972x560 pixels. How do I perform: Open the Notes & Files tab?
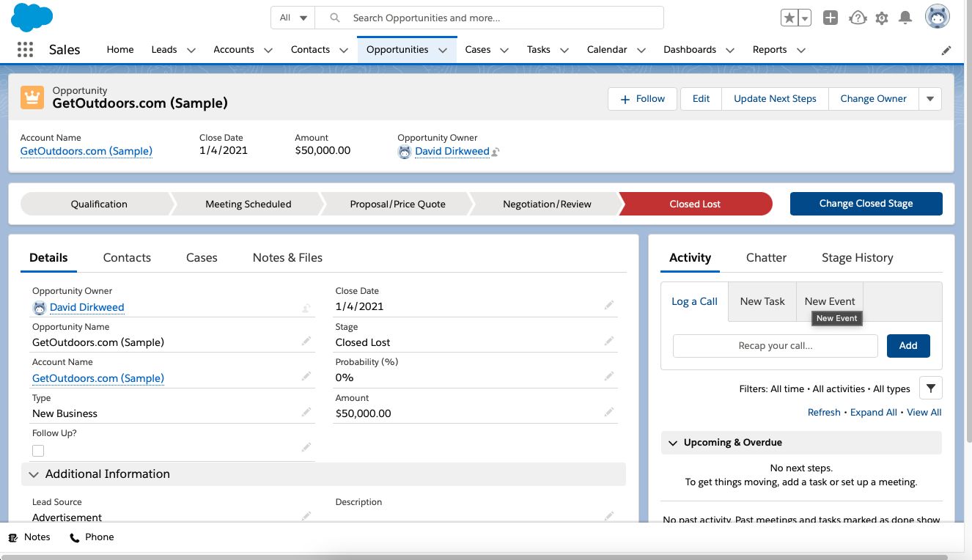(287, 257)
